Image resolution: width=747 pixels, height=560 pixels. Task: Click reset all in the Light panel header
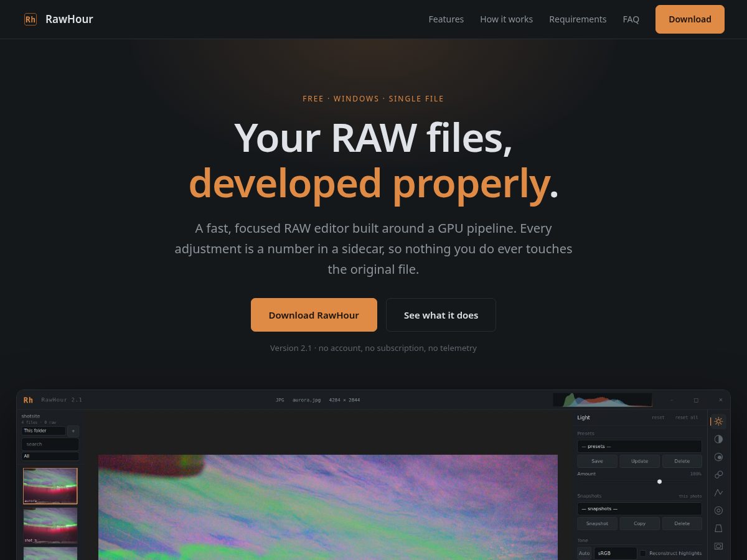[x=687, y=418]
